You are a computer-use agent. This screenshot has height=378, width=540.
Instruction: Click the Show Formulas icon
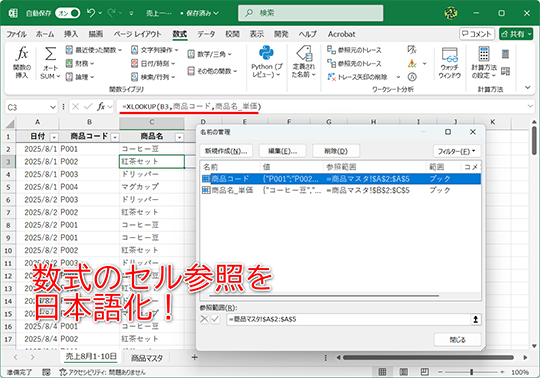412,50
